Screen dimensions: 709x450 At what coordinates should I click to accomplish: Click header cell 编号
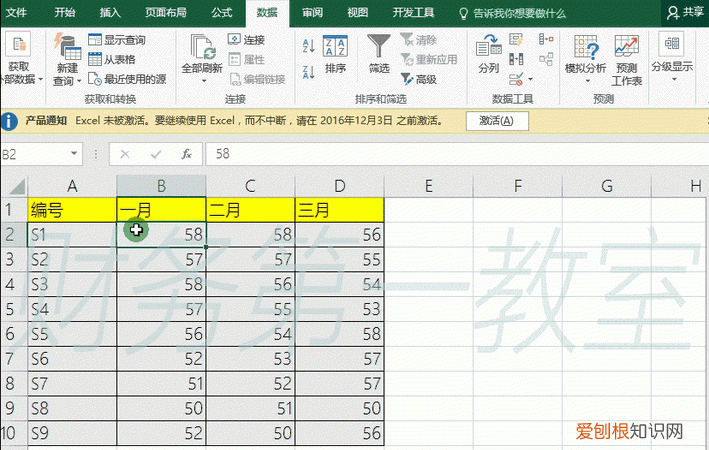click(x=72, y=210)
